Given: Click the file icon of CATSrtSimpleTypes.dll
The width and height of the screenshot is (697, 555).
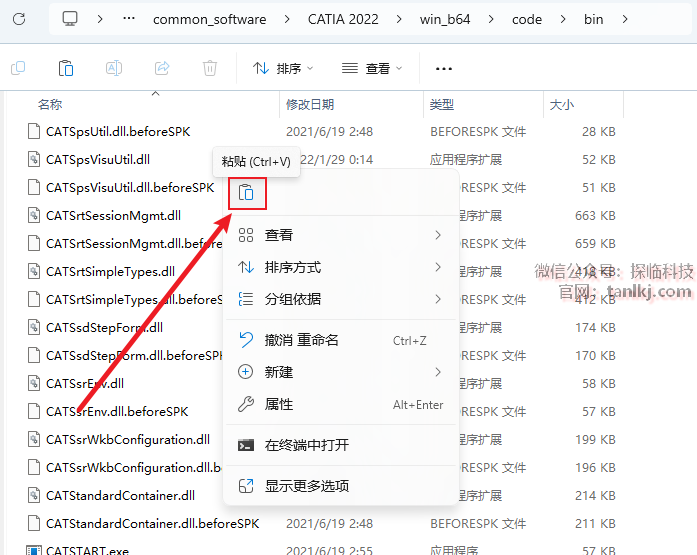Looking at the screenshot, I should pos(34,272).
